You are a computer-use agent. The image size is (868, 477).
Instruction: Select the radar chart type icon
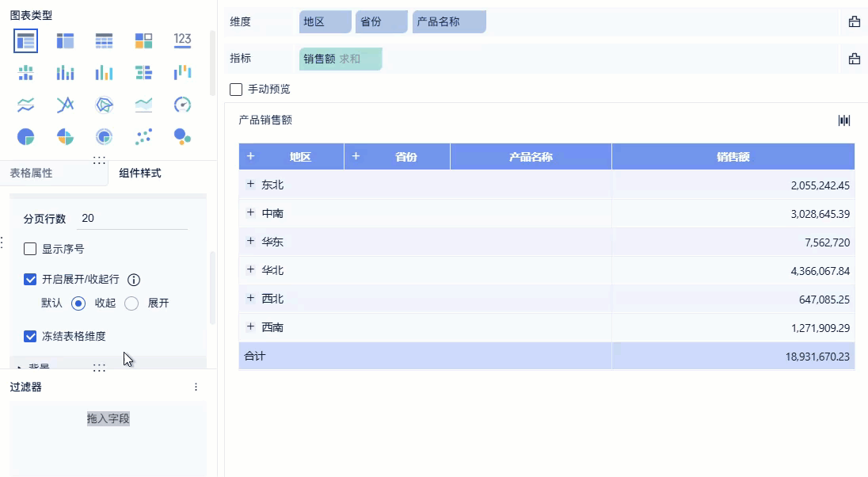pos(104,104)
